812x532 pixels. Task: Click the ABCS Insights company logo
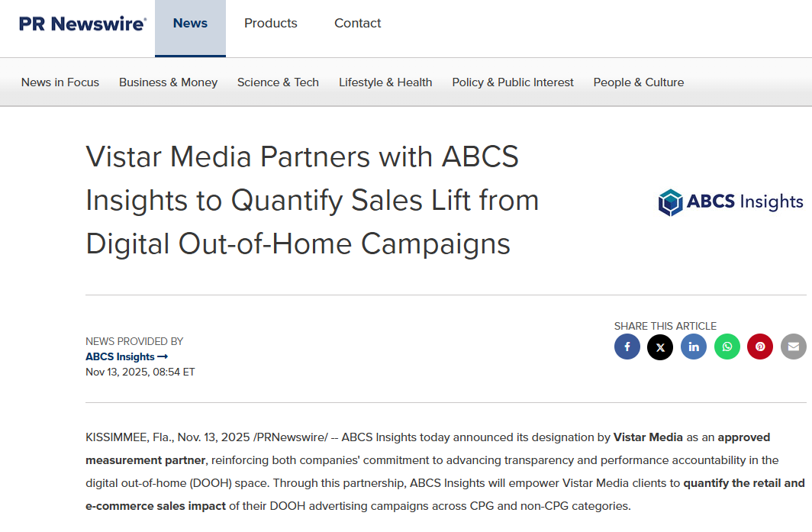click(730, 202)
